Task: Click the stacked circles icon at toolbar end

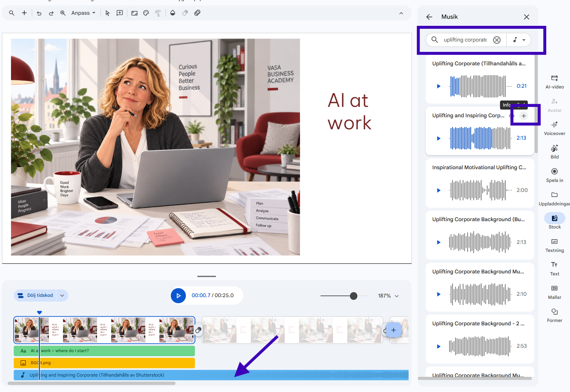Action: tap(197, 13)
